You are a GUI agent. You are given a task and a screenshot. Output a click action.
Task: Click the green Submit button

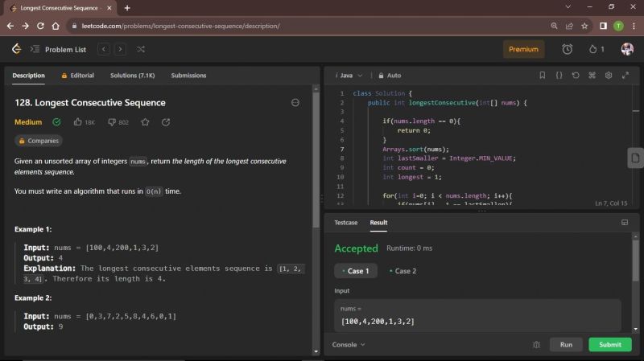coord(610,345)
